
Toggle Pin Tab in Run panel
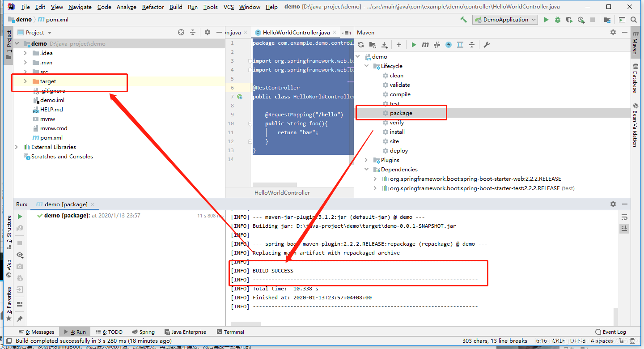click(x=20, y=319)
